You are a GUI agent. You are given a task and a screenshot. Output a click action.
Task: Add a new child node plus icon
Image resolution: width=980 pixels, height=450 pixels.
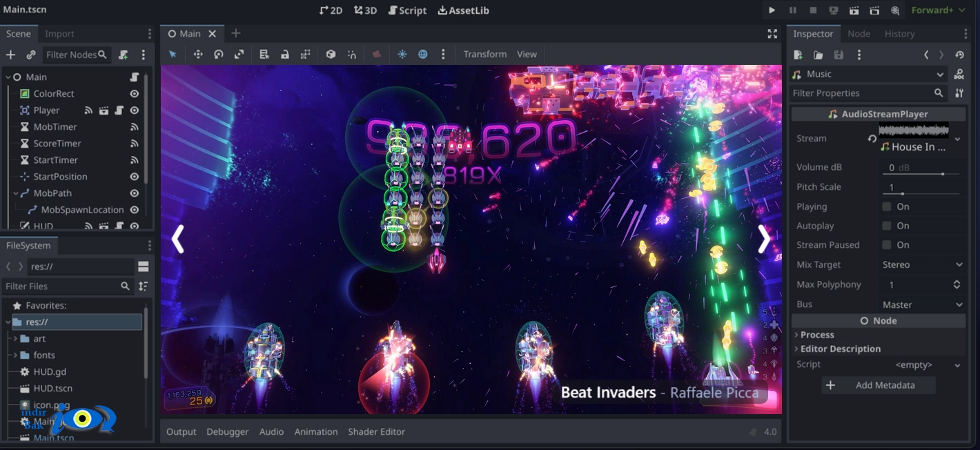[10, 55]
